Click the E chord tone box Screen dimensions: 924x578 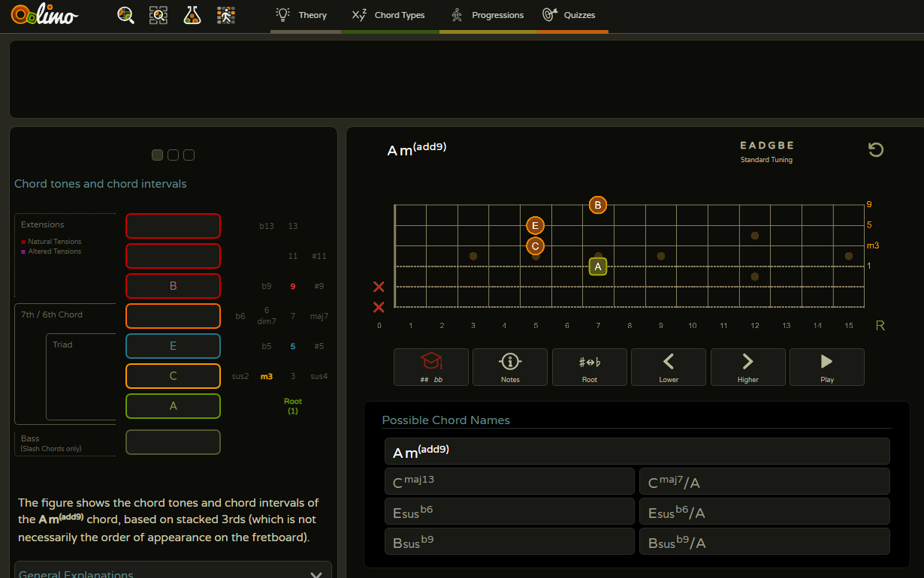coord(173,346)
